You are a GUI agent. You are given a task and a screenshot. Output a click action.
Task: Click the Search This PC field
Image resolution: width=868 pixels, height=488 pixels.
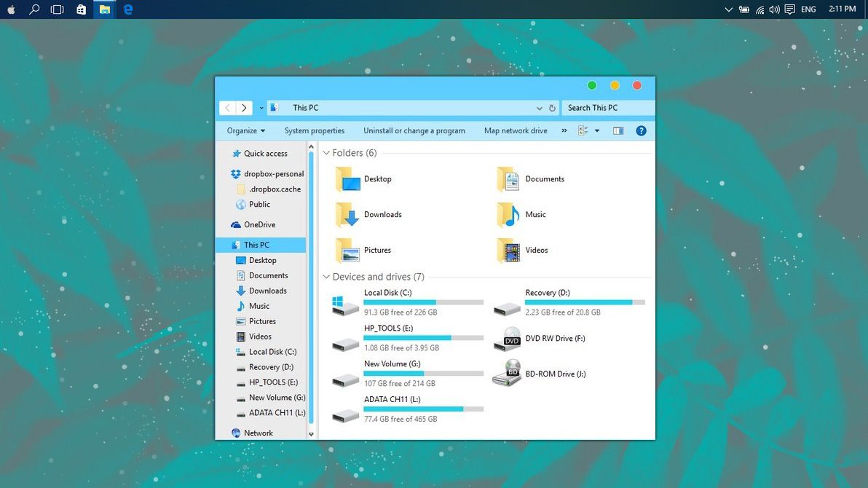coord(607,108)
